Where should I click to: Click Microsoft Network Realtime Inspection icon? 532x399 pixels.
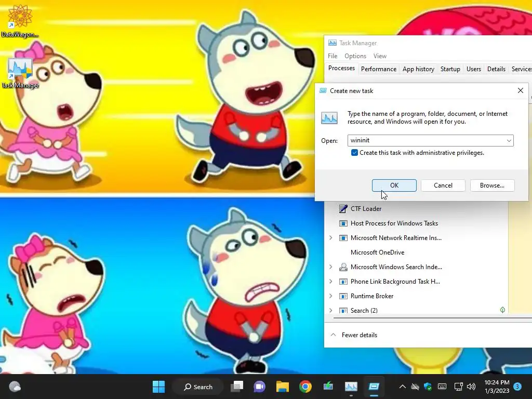click(343, 238)
